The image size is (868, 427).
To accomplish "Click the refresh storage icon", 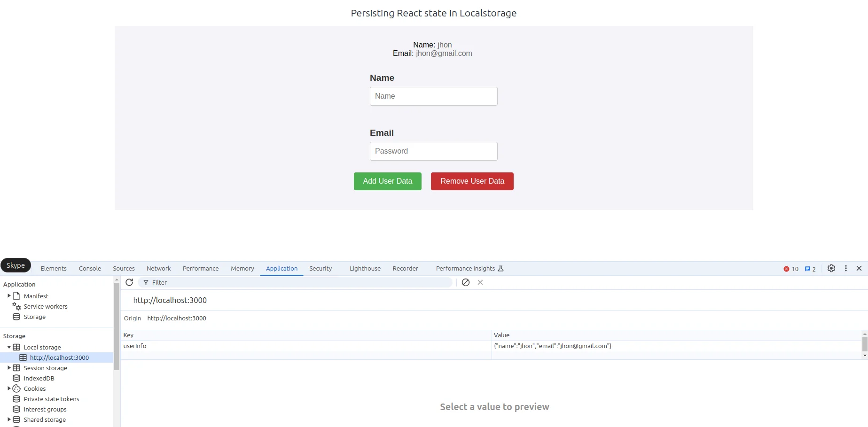I will coord(129,282).
